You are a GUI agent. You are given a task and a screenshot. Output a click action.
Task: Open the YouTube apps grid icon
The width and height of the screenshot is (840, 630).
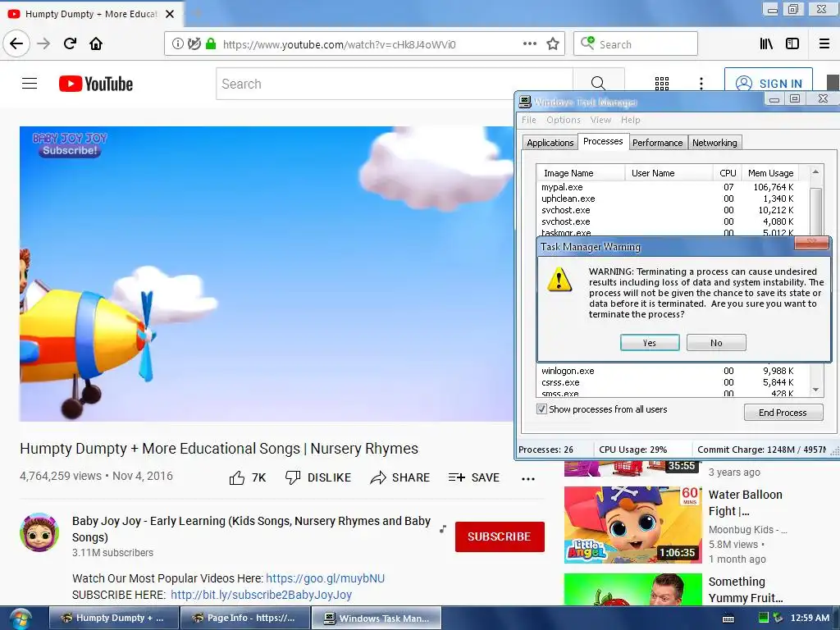coord(662,84)
